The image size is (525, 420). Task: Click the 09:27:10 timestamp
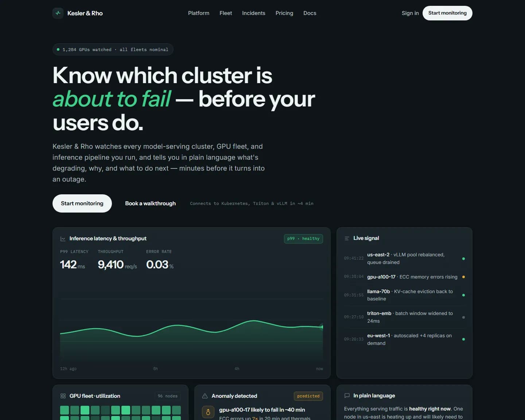coord(354,317)
